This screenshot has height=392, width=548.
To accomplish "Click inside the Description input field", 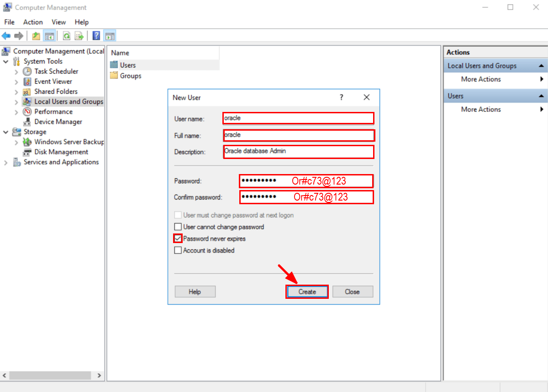I will (x=297, y=152).
